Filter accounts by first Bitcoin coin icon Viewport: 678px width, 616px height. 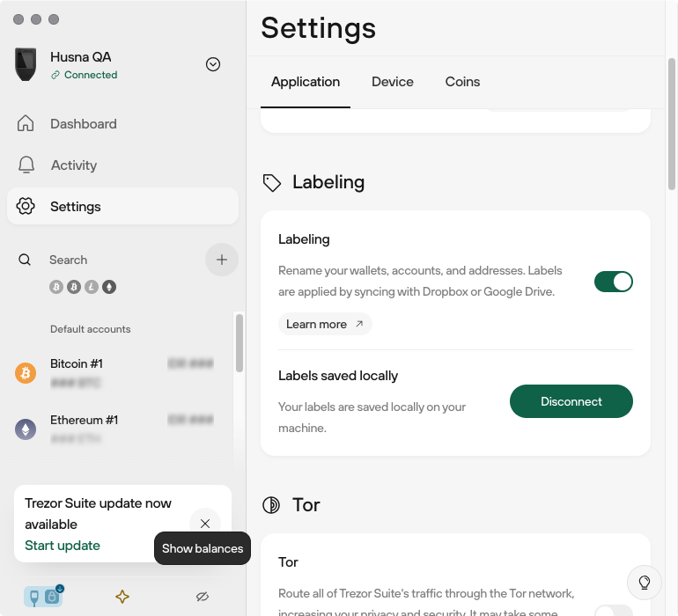point(56,287)
